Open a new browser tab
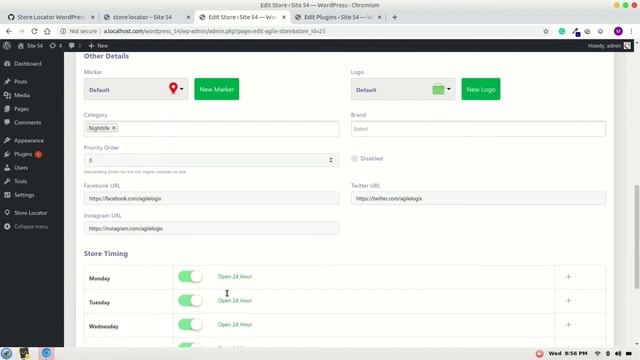 (x=394, y=17)
